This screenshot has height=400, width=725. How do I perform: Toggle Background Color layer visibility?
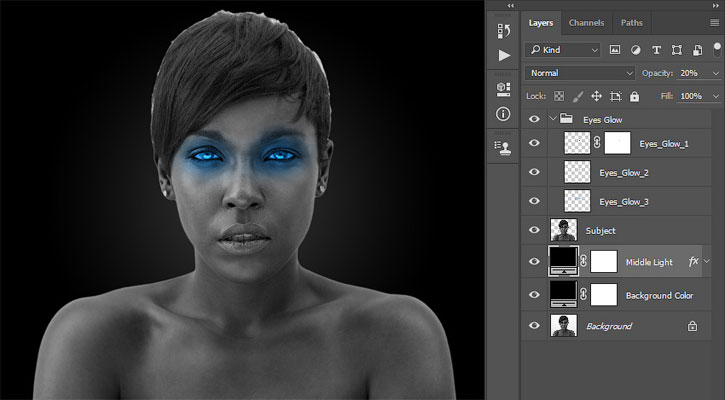[535, 295]
